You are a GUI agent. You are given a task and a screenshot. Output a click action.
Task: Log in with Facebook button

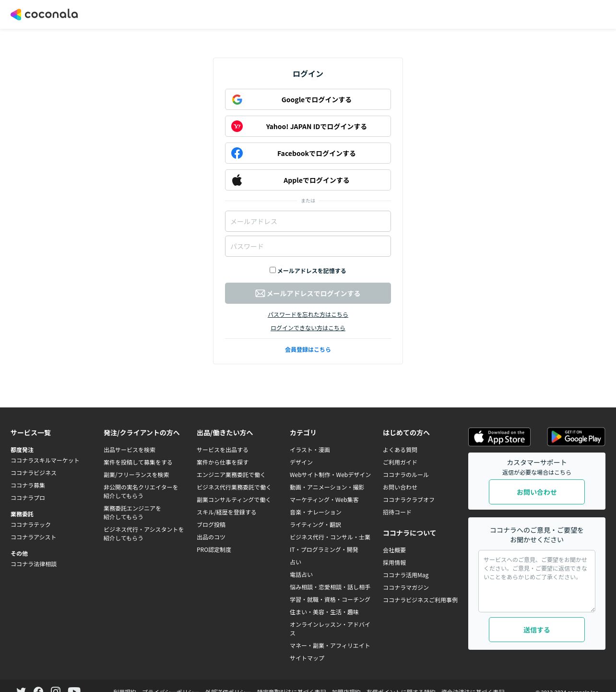308,153
